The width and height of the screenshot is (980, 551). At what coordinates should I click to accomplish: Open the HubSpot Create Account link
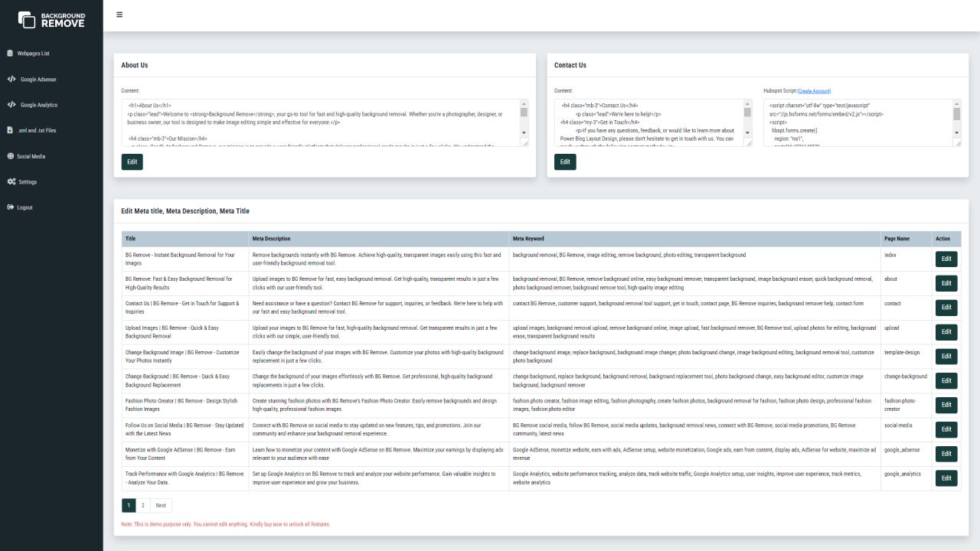tap(814, 91)
